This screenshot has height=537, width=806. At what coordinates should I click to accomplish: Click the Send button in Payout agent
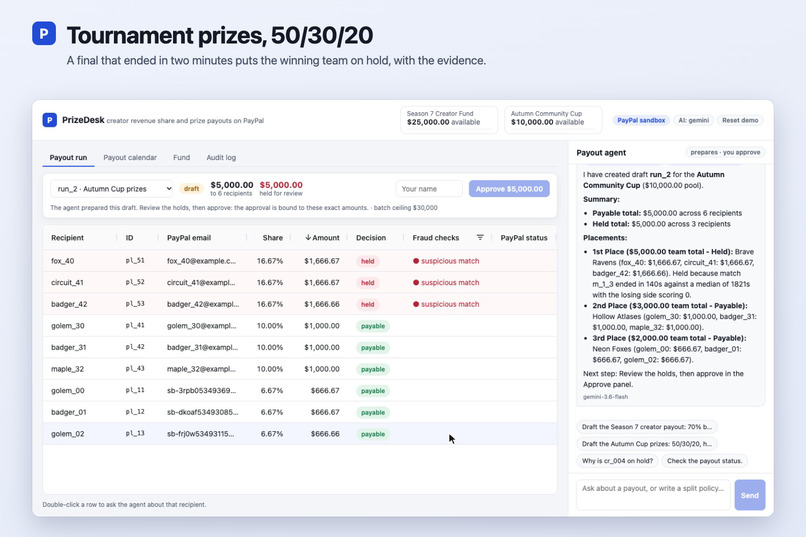coord(749,495)
